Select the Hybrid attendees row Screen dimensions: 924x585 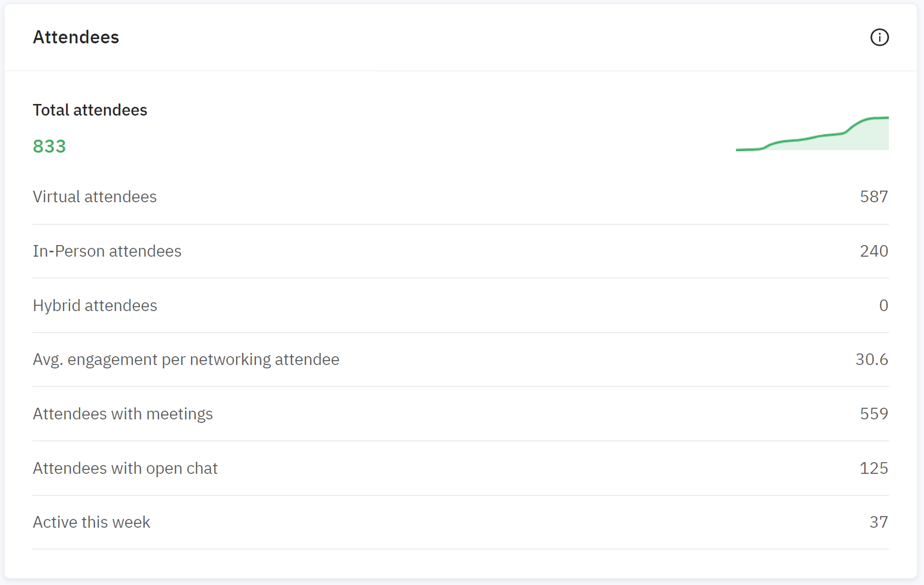tap(95, 305)
